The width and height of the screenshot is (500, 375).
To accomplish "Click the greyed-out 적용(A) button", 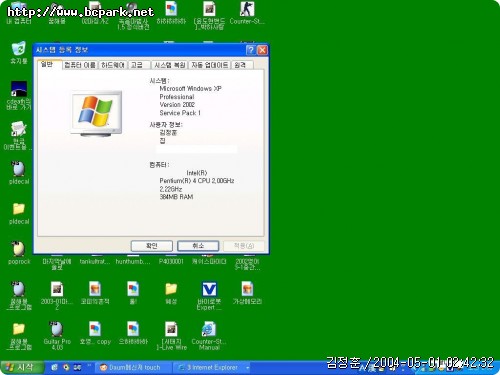I will pos(244,246).
